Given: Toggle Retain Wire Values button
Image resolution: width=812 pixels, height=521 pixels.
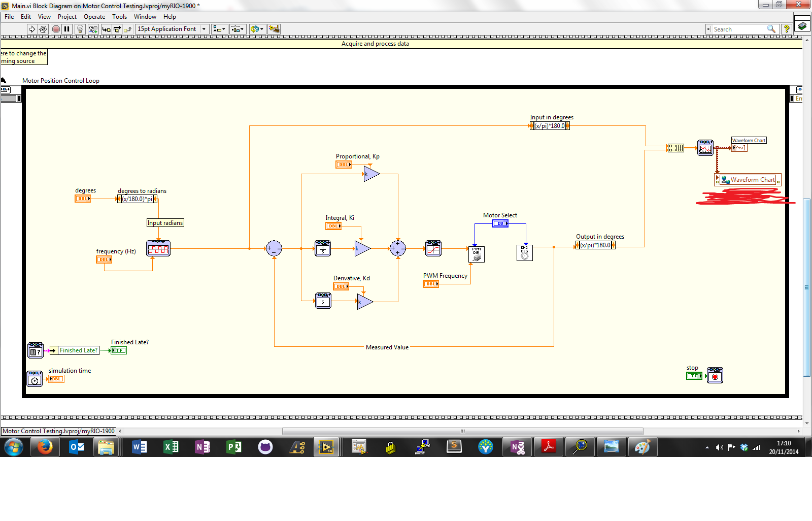Looking at the screenshot, I should point(93,29).
